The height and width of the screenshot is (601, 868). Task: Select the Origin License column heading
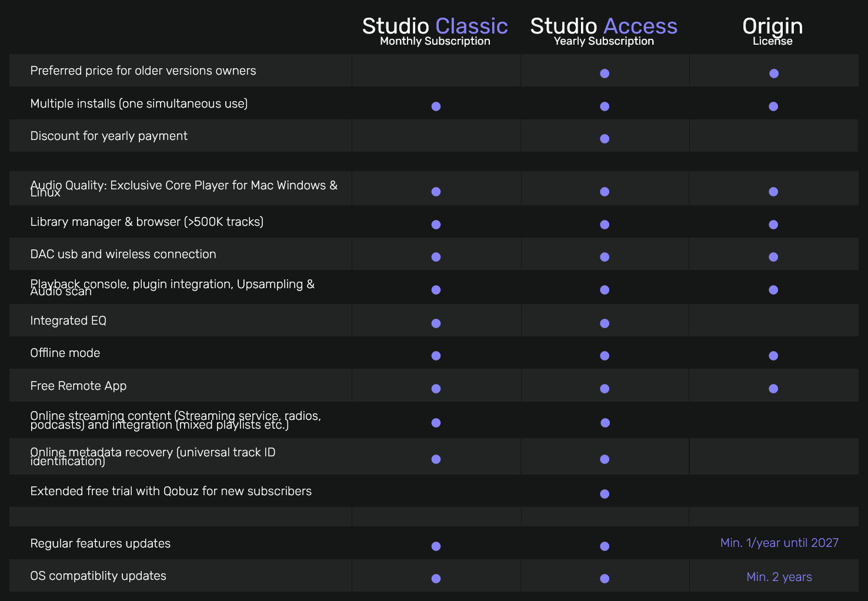pyautogui.click(x=772, y=27)
